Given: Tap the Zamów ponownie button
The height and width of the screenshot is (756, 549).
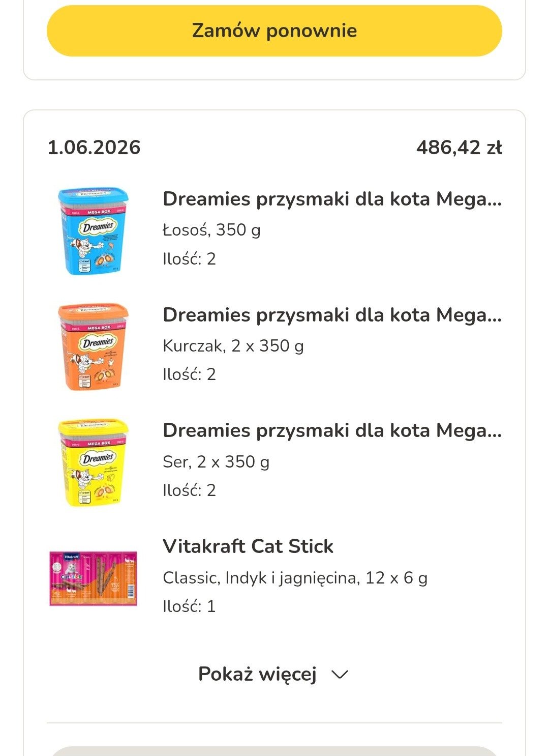Looking at the screenshot, I should pos(274,31).
